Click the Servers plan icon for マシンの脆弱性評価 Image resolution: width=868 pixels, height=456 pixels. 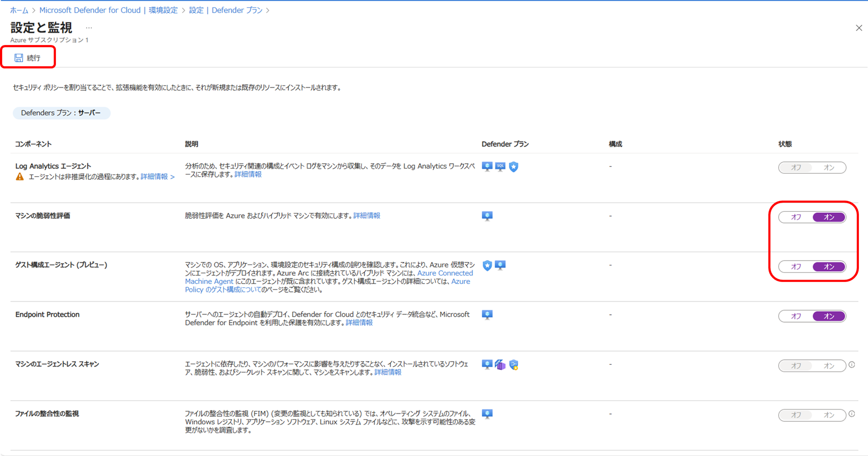487,216
